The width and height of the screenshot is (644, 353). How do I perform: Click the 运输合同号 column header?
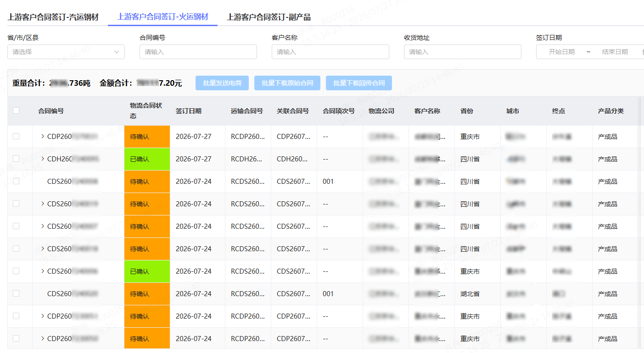tap(247, 111)
